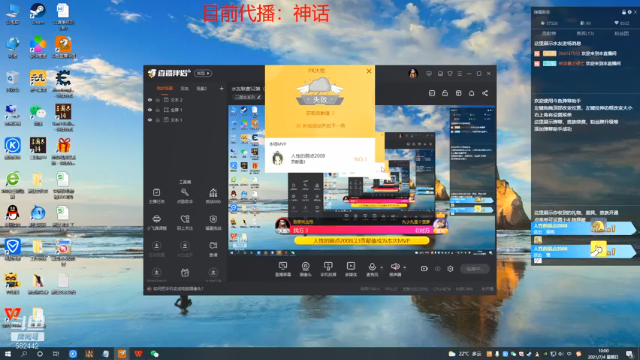Open the phone camera help link in the status bar
Viewport: 640px width, 360px height.
point(178,289)
